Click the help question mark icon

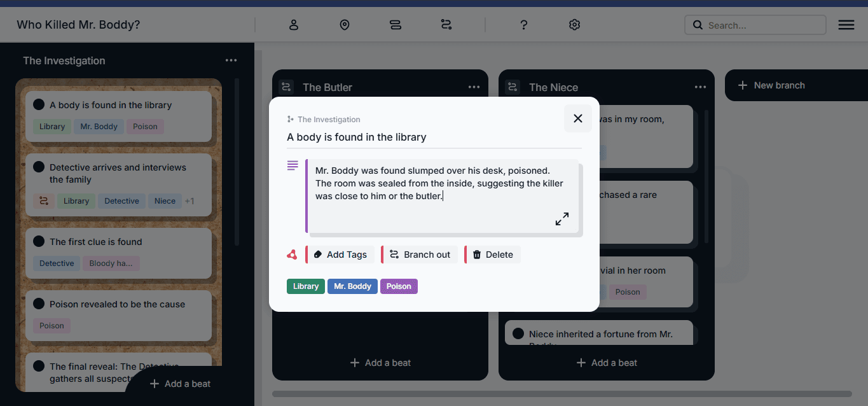click(523, 25)
